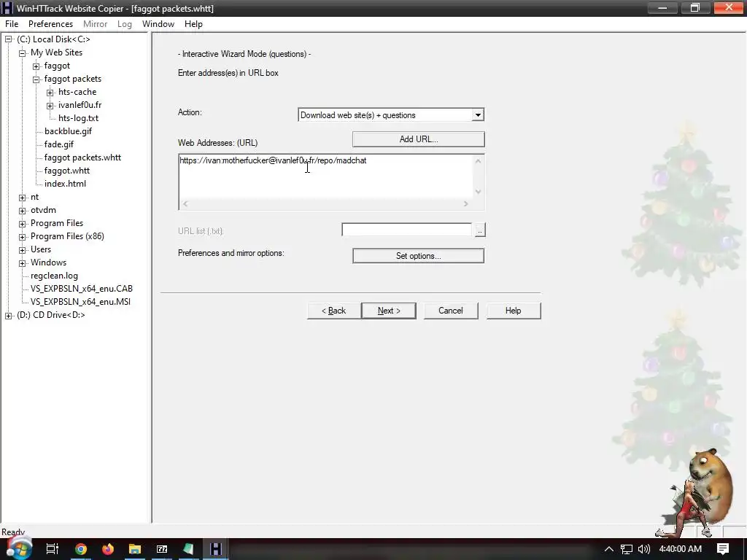
Task: Select hts-log.txt in the tree
Action: point(79,118)
